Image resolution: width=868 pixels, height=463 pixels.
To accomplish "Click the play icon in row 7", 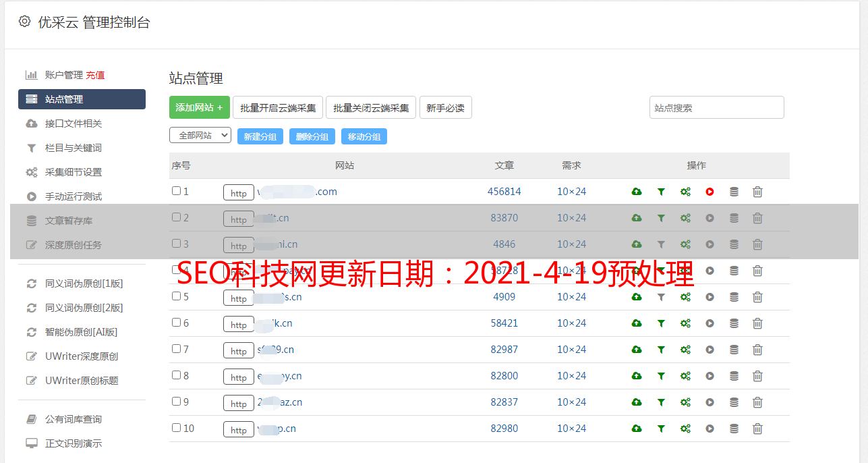I will tap(710, 350).
